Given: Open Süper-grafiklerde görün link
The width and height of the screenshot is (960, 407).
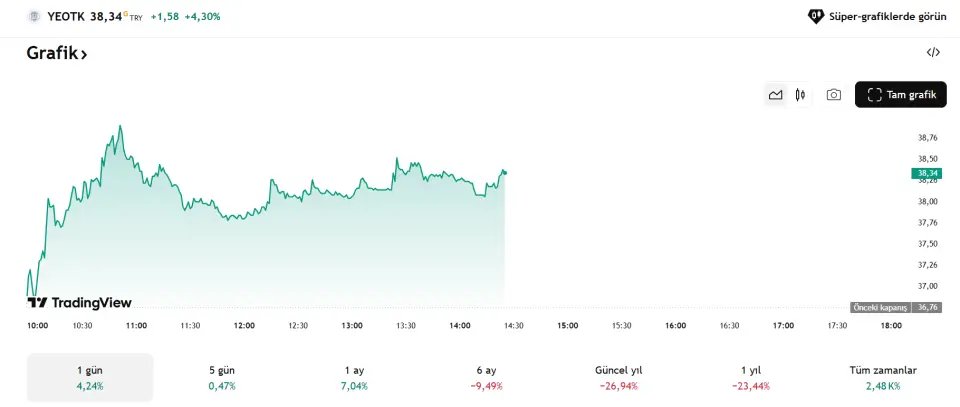Looking at the screenshot, I should (x=888, y=16).
